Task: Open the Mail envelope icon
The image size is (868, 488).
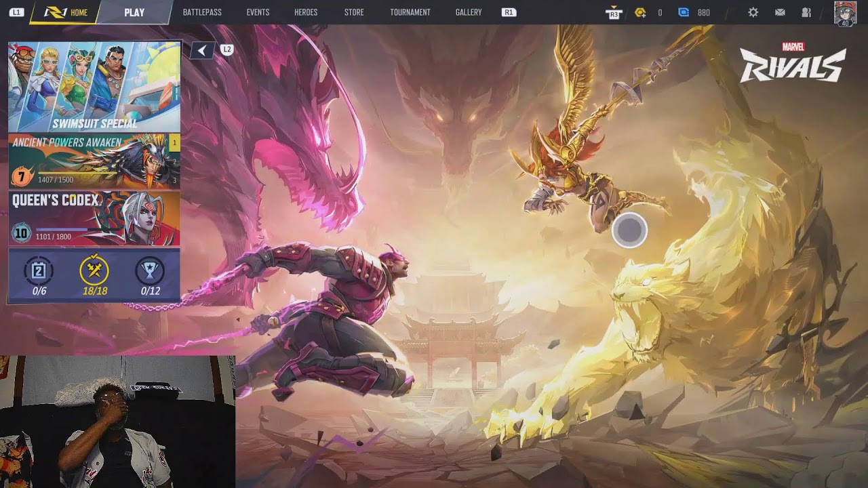Action: (780, 12)
